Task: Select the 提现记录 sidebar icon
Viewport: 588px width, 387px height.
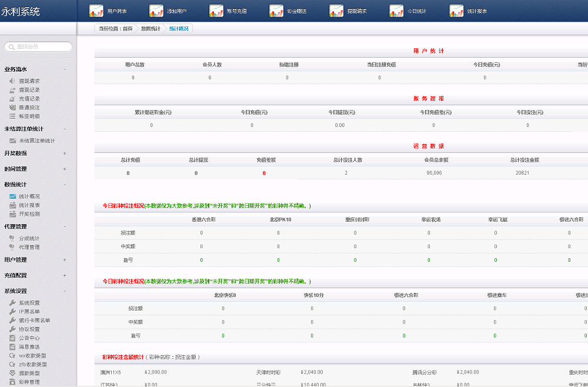Action: [x=29, y=91]
